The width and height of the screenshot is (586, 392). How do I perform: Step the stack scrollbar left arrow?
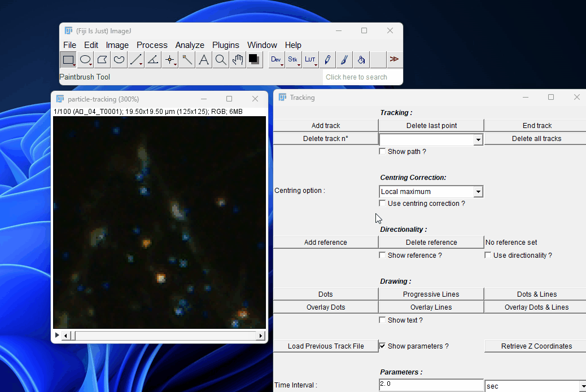[x=66, y=336]
